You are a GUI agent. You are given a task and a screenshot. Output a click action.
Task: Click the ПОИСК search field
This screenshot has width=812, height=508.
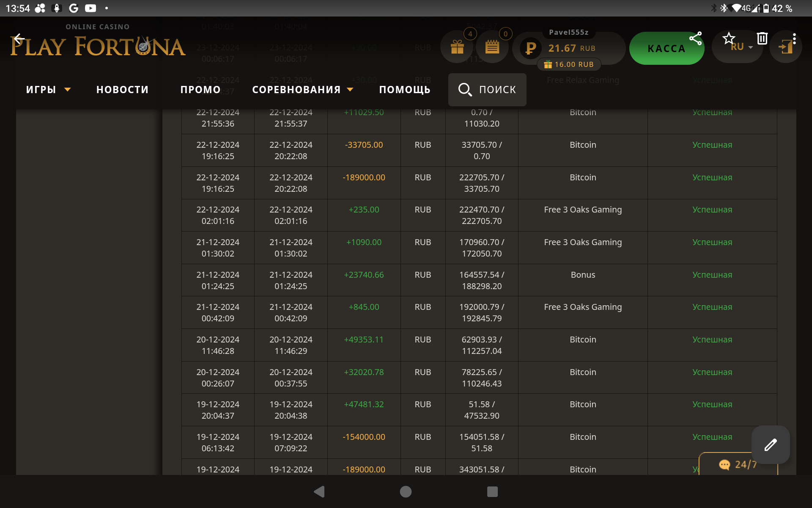click(487, 90)
